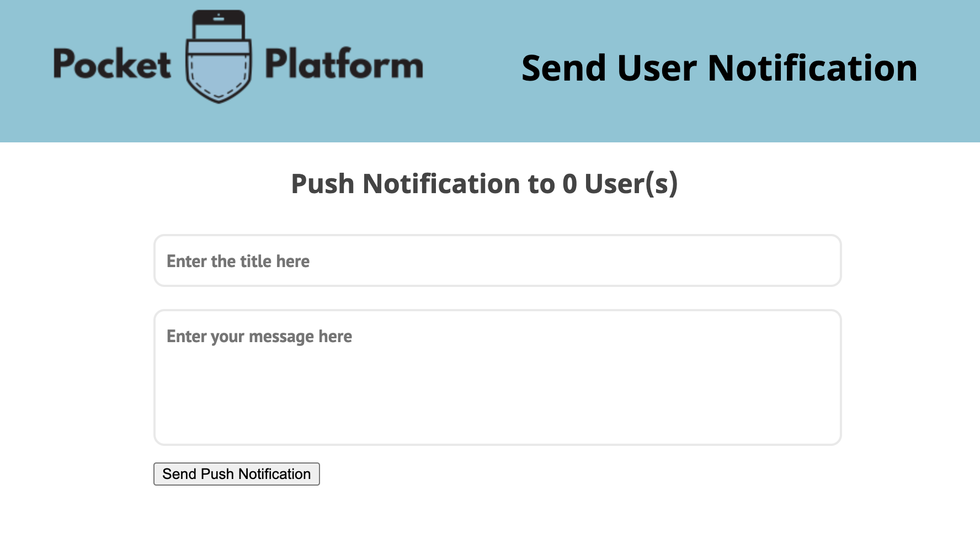This screenshot has height=543, width=980.
Task: Click the word "Notification" in header title
Action: (x=812, y=68)
